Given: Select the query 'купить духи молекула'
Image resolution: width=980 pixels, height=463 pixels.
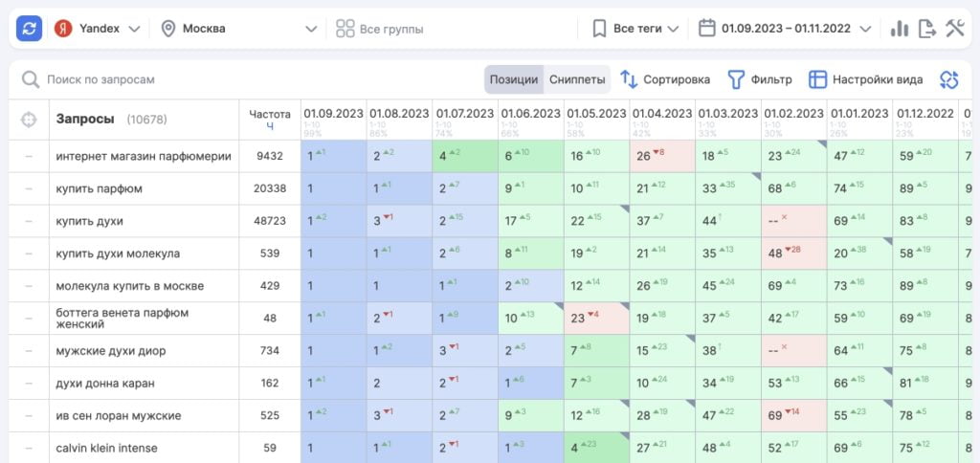Looking at the screenshot, I should (x=118, y=254).
